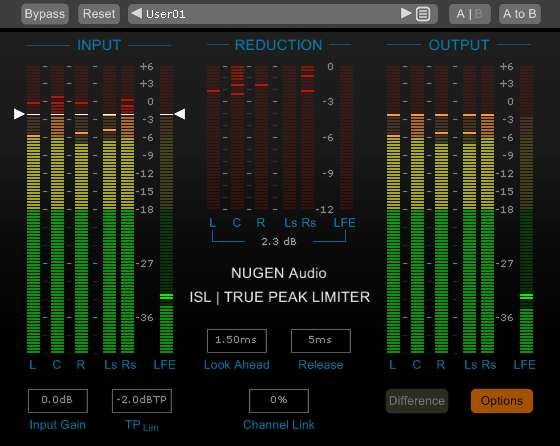Click the Release label
The image size is (560, 446).
[x=321, y=365]
